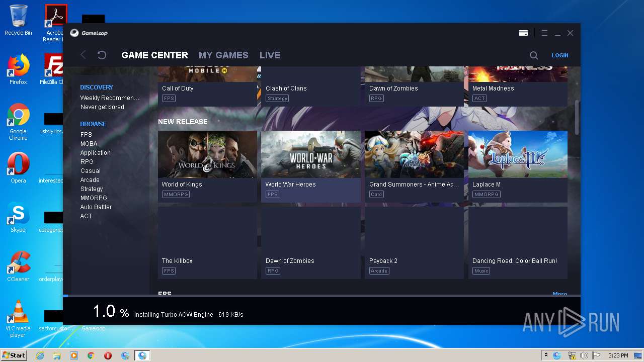Switch to GAME CENTER tab
Image resolution: width=644 pixels, height=362 pixels.
(154, 55)
